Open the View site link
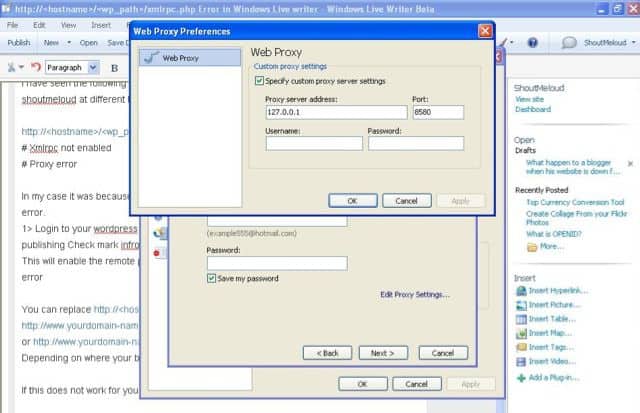640x413 pixels. coord(529,99)
